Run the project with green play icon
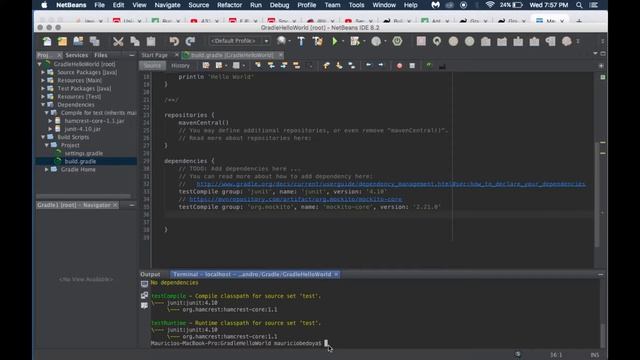This screenshot has height=360, width=640. 335,41
